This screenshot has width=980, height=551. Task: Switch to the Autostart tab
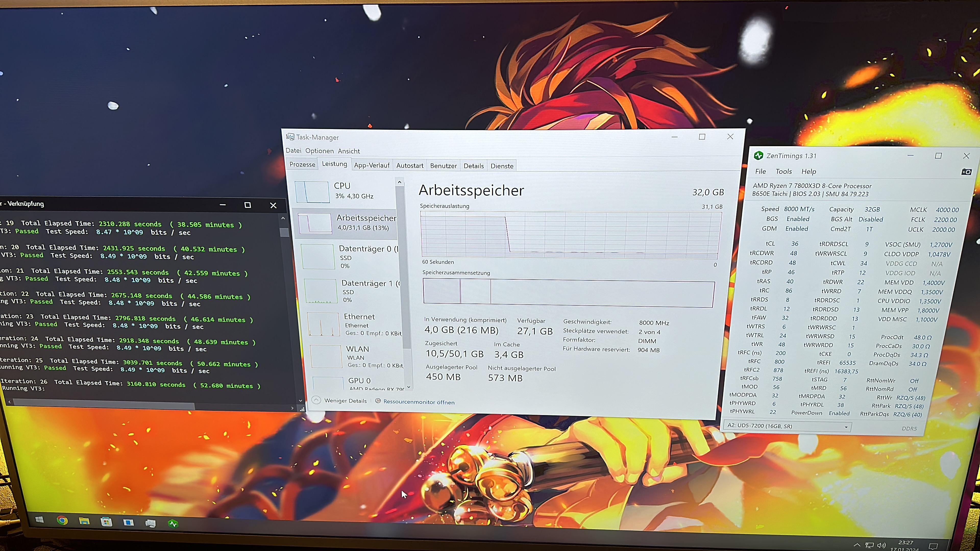coord(410,166)
